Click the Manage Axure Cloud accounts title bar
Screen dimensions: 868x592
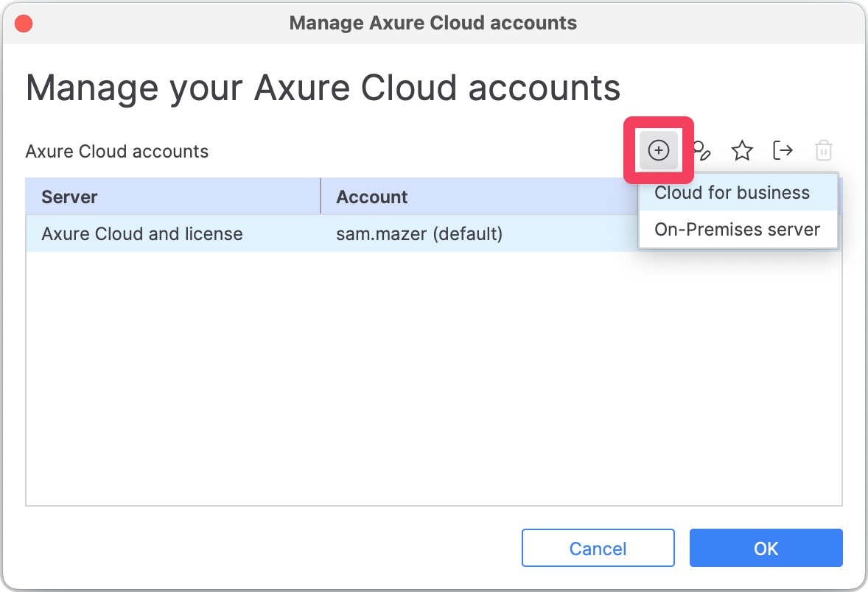pos(433,23)
